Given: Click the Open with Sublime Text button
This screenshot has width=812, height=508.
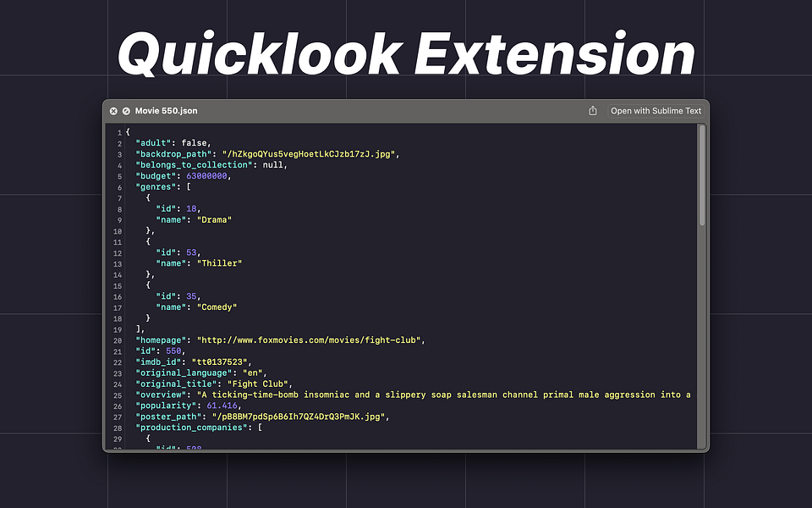Looking at the screenshot, I should 656,110.
